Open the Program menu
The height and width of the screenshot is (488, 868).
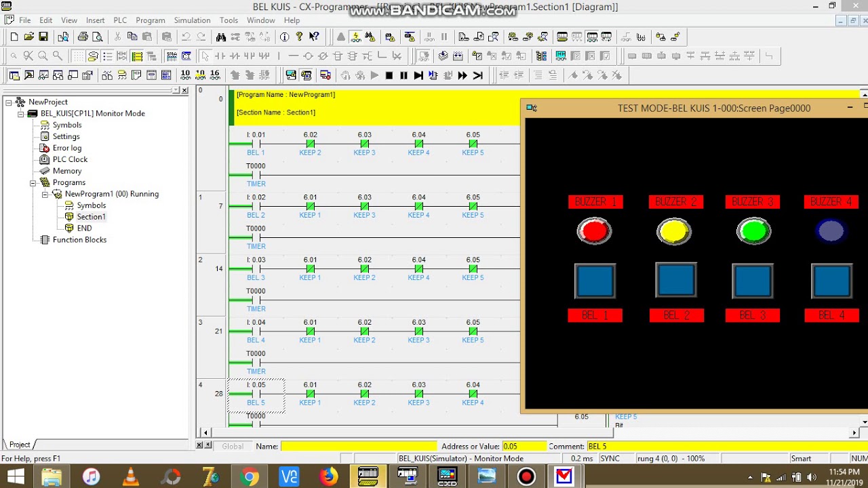(151, 20)
